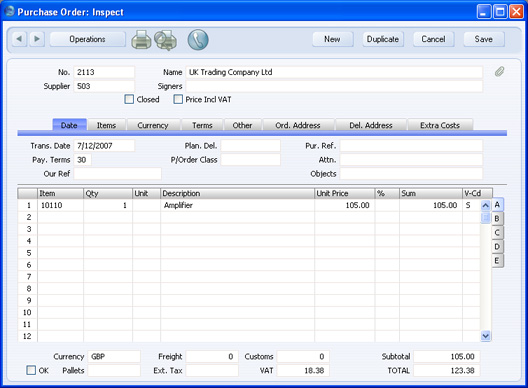
Task: Duplicate this purchase order
Action: (x=383, y=39)
